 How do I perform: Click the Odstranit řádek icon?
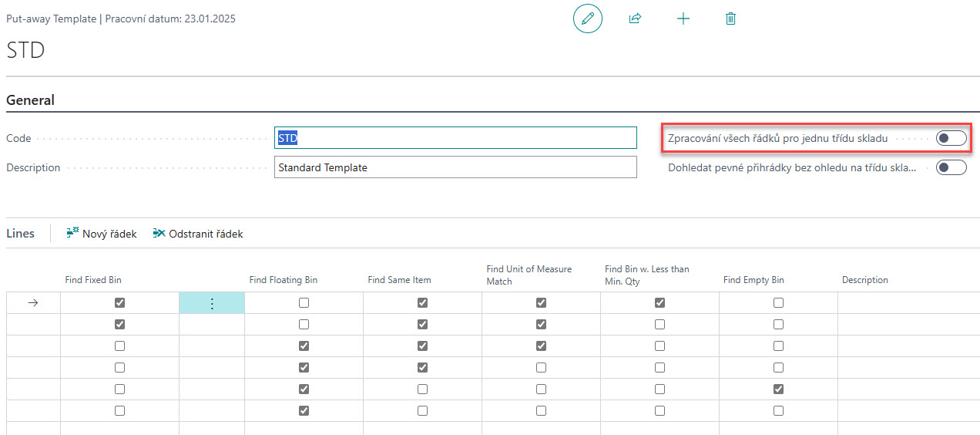point(159,233)
